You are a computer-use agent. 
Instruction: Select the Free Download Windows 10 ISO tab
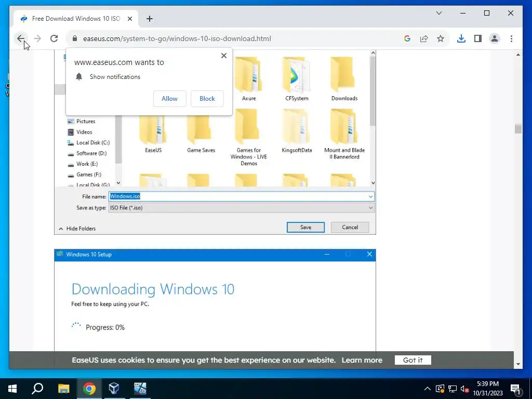pyautogui.click(x=75, y=19)
